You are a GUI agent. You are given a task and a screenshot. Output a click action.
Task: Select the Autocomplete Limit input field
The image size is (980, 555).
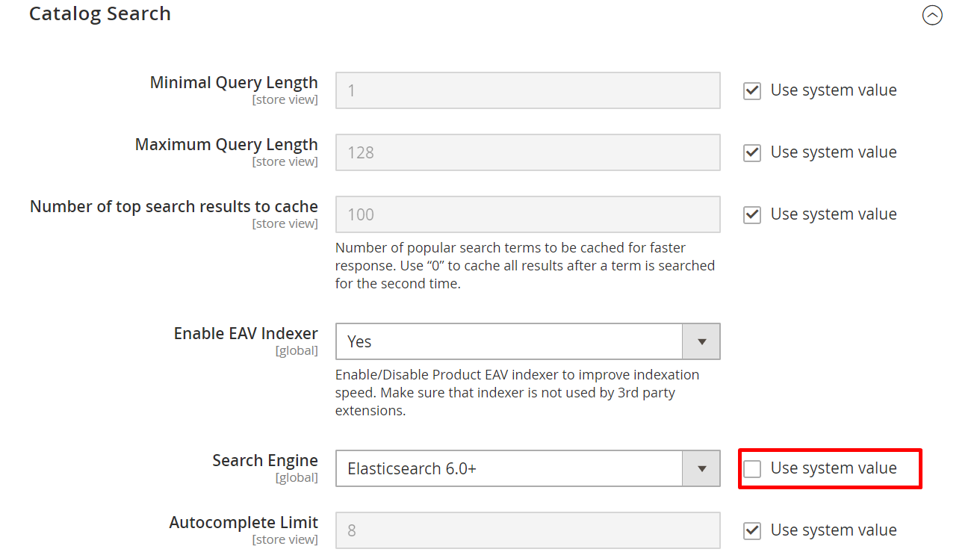(x=527, y=530)
